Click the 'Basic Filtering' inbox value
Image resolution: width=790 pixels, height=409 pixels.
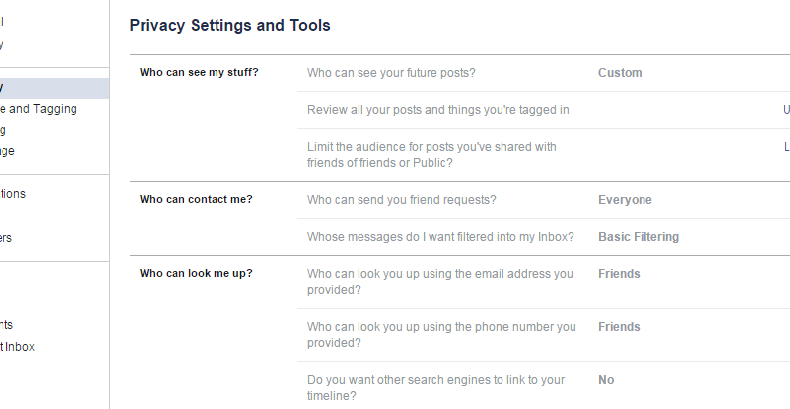tap(638, 237)
